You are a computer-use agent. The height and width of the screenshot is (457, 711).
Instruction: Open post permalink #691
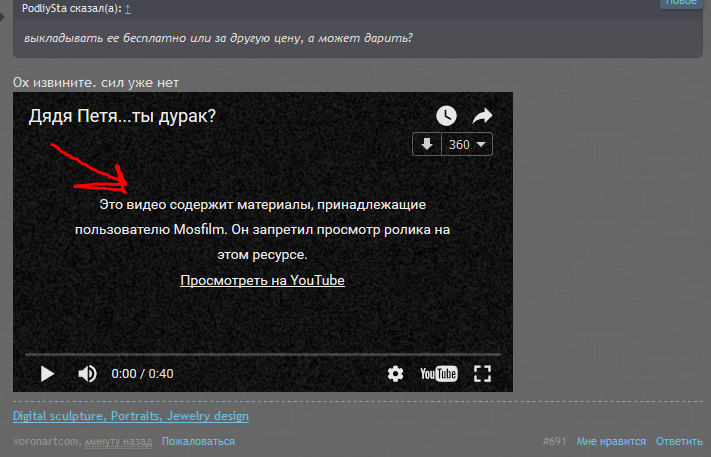coord(554,442)
